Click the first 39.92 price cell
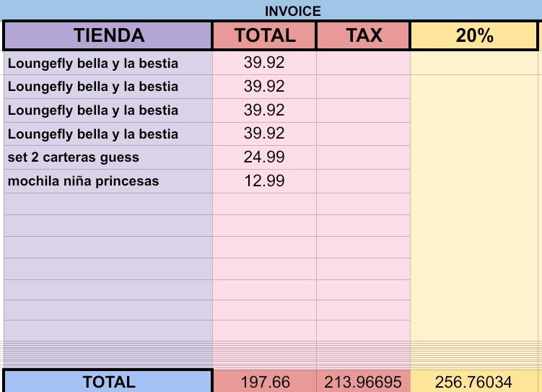 (x=264, y=63)
